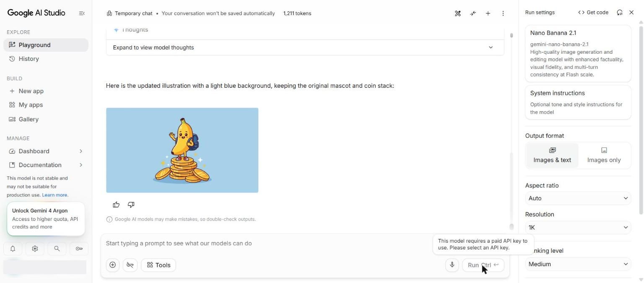Open settings via the gear icon
Screen dimensions: 644x283
pyautogui.click(x=35, y=249)
